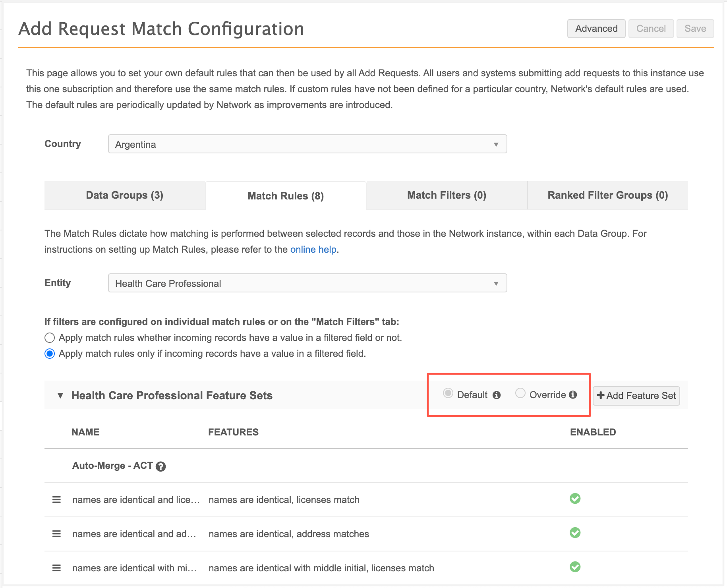Click the Advanced button
The width and height of the screenshot is (727, 588).
tap(596, 29)
